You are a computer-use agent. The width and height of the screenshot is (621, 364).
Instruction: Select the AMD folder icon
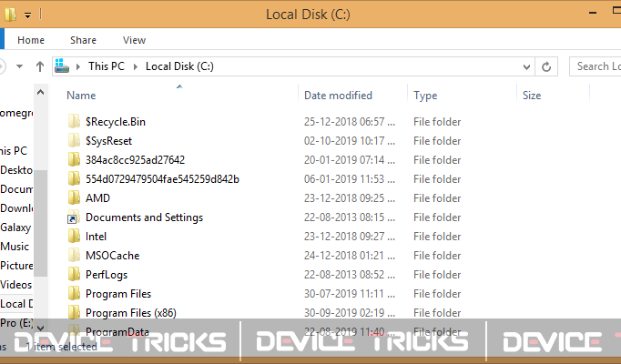click(x=74, y=197)
